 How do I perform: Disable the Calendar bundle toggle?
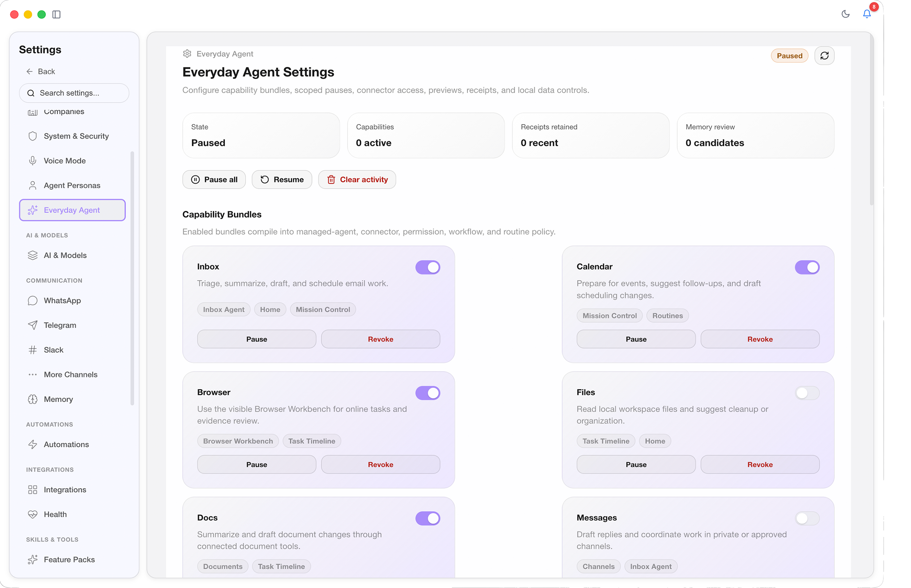[807, 267]
